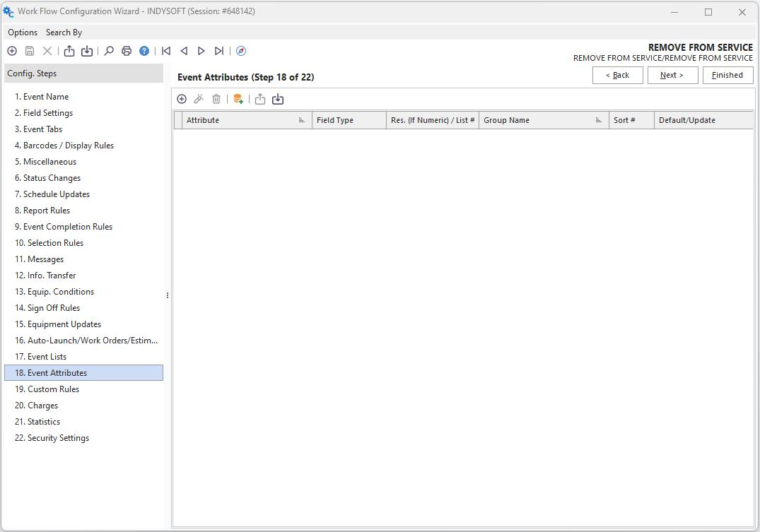Select step 10. Selection Rules

(x=83, y=243)
